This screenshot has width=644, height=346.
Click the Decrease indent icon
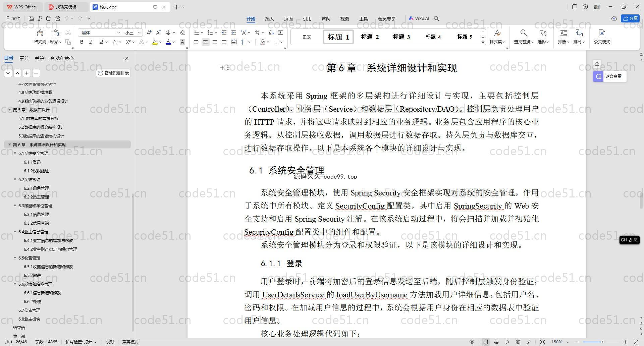point(224,33)
